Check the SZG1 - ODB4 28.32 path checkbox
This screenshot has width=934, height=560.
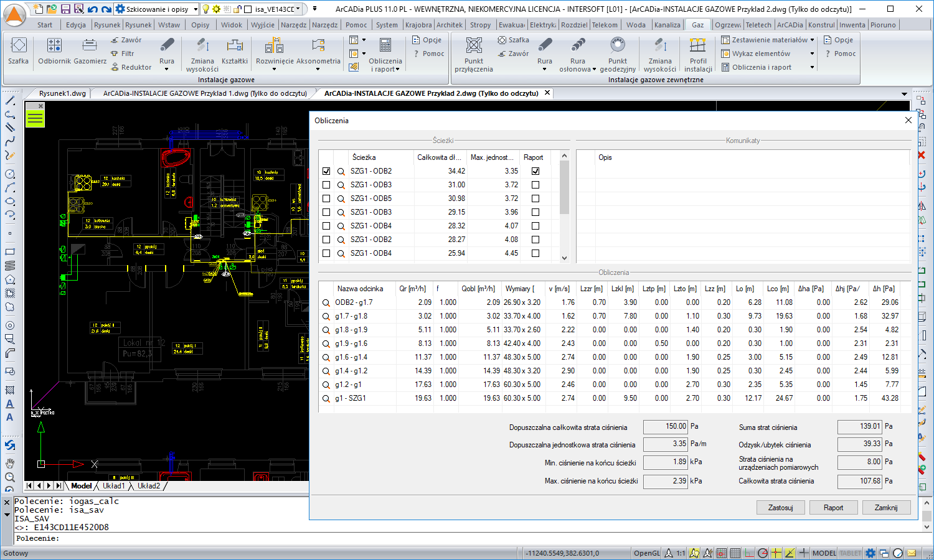click(326, 226)
